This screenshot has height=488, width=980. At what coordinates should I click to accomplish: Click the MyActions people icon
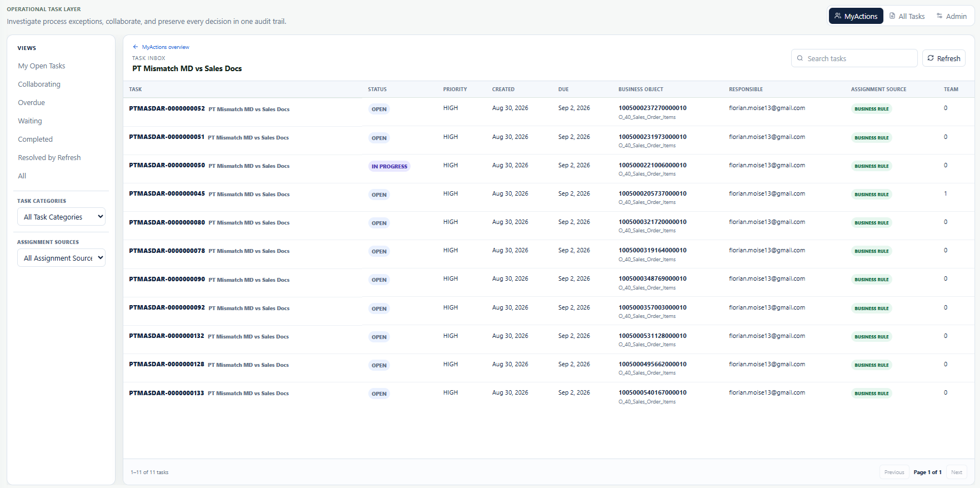(x=838, y=16)
